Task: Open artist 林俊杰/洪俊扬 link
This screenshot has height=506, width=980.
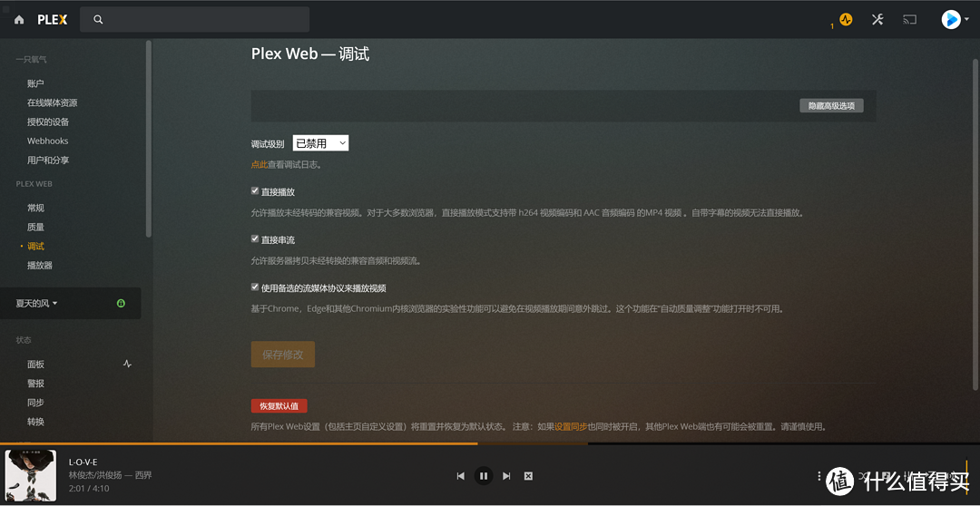Action: pyautogui.click(x=95, y=475)
